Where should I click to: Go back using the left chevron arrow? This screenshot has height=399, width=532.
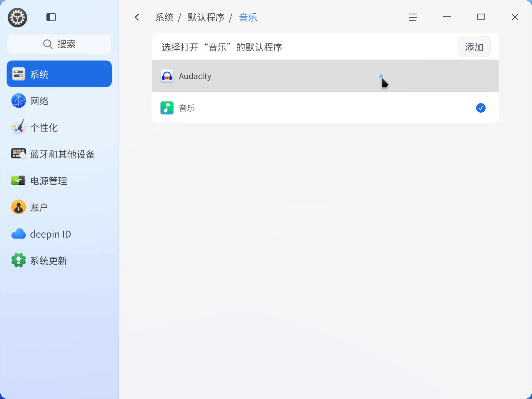(137, 17)
